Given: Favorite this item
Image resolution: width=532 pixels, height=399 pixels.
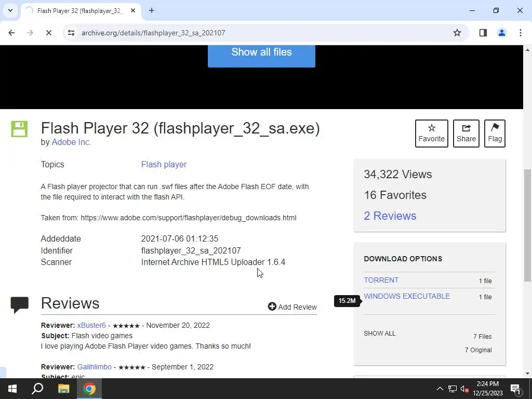Looking at the screenshot, I should tap(432, 134).
